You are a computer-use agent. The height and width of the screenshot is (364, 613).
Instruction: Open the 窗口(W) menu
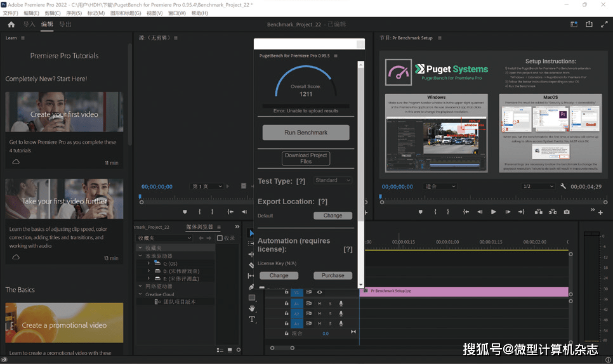[177, 13]
